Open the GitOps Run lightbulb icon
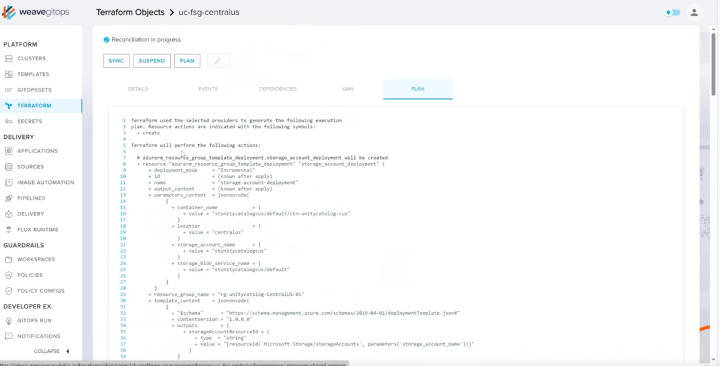720x366 pixels. point(9,321)
